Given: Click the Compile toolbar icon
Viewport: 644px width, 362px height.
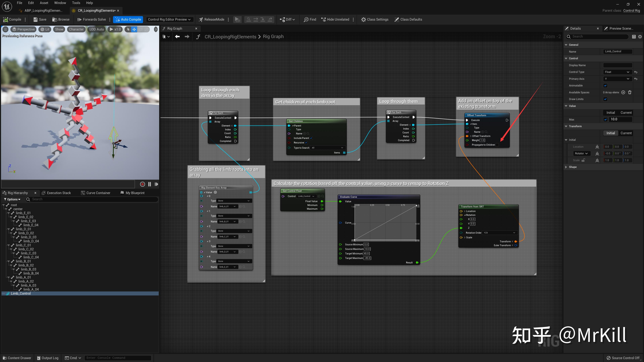Looking at the screenshot, I should pyautogui.click(x=6, y=19).
